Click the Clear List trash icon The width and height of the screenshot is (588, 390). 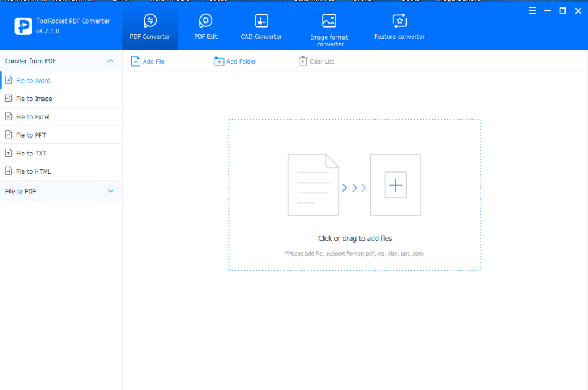[x=303, y=61]
